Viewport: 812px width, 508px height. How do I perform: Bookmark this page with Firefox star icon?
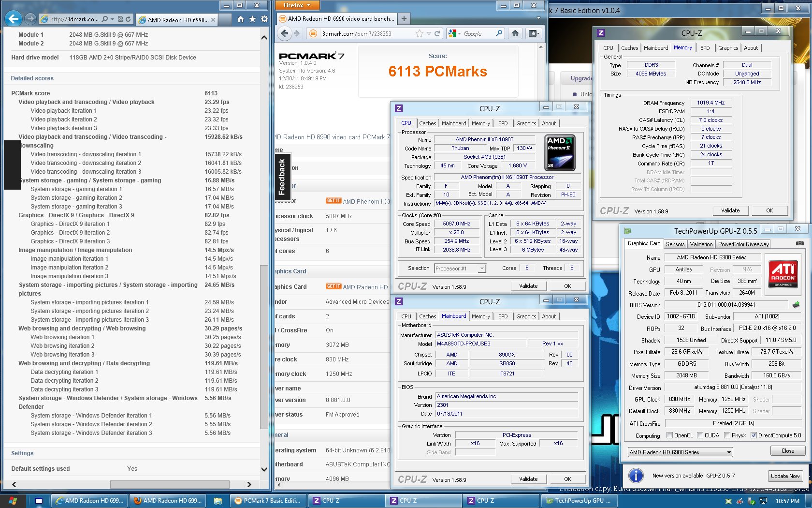(x=419, y=33)
